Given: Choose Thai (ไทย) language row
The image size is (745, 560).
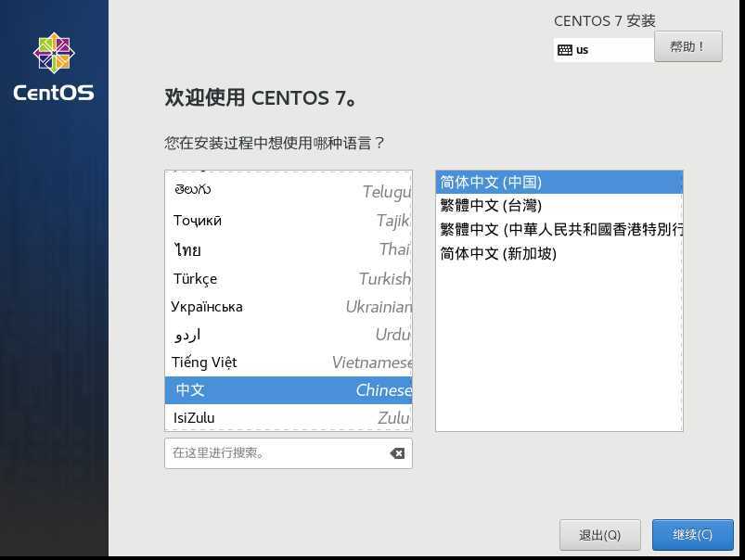Looking at the screenshot, I should click(289, 249).
